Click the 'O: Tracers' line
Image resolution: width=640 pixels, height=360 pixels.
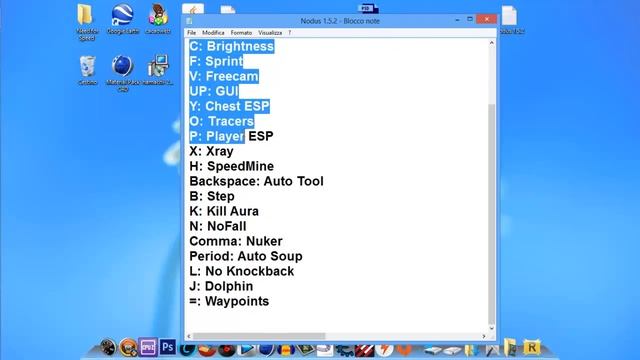point(222,121)
